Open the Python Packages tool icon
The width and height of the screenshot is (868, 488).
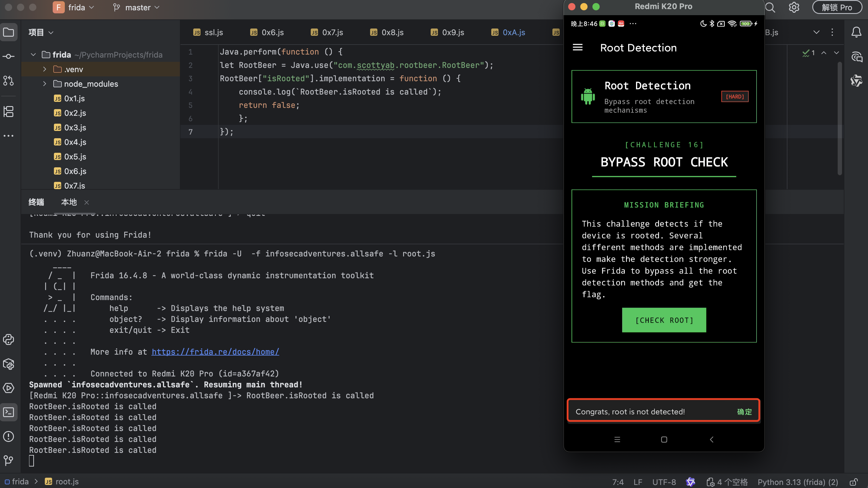point(8,364)
